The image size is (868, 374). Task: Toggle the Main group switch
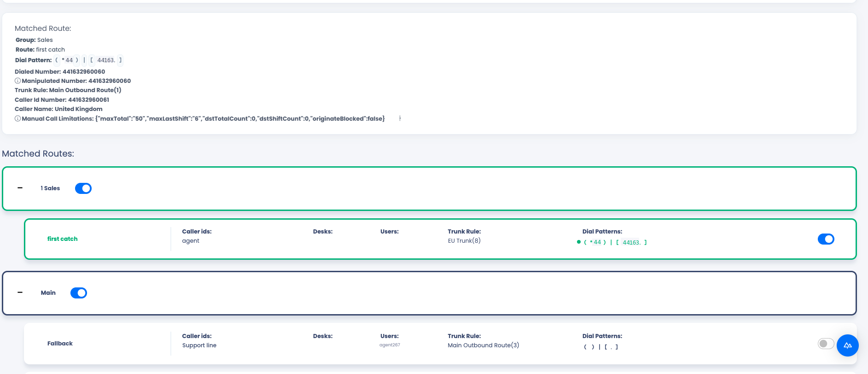79,293
